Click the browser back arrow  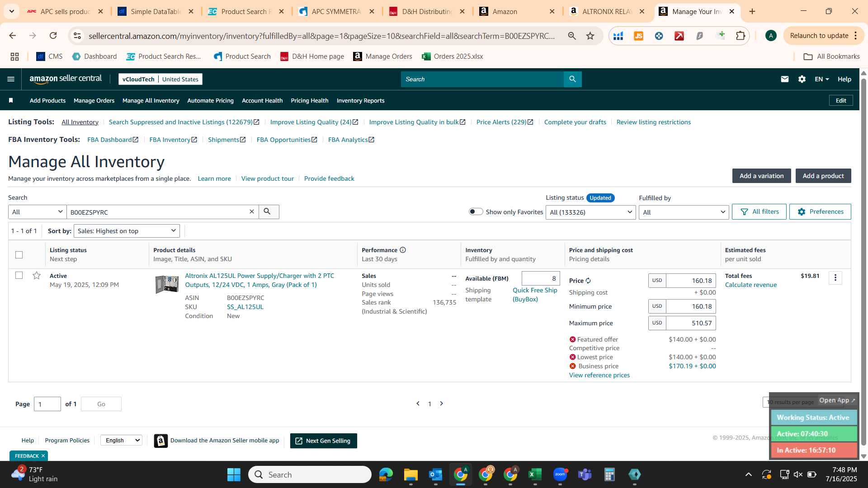(x=13, y=36)
